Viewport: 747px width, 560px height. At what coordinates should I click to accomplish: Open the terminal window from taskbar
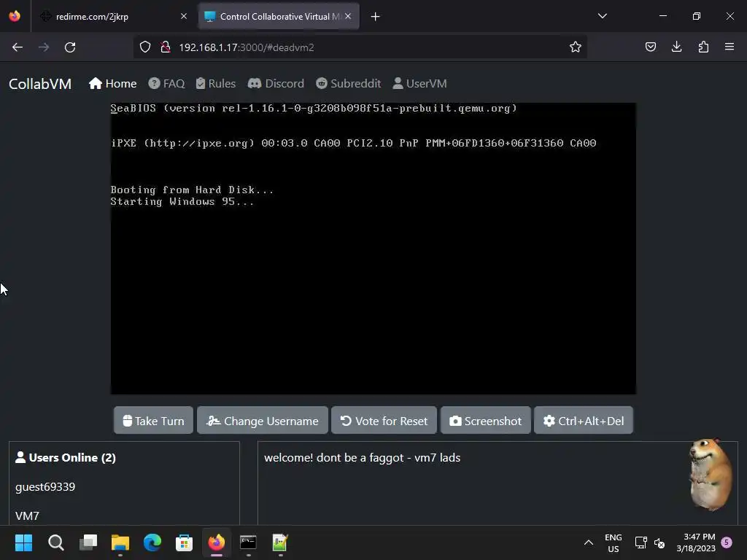(x=248, y=542)
